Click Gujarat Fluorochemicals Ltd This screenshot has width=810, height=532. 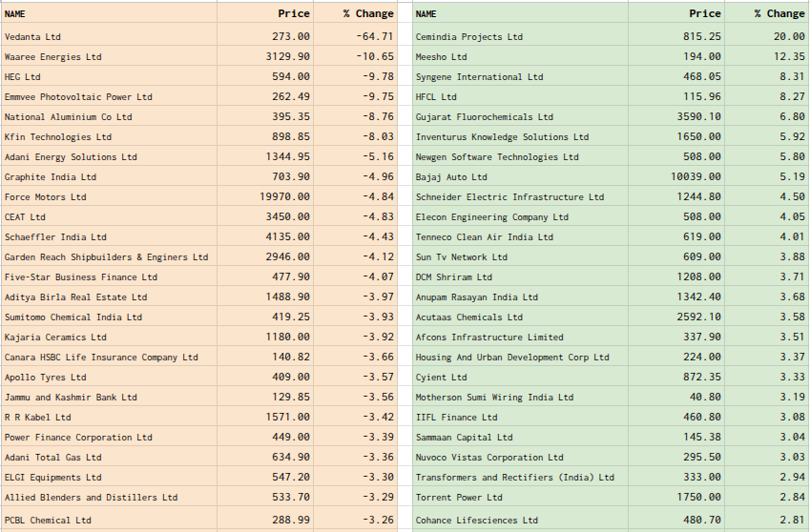pos(520,116)
